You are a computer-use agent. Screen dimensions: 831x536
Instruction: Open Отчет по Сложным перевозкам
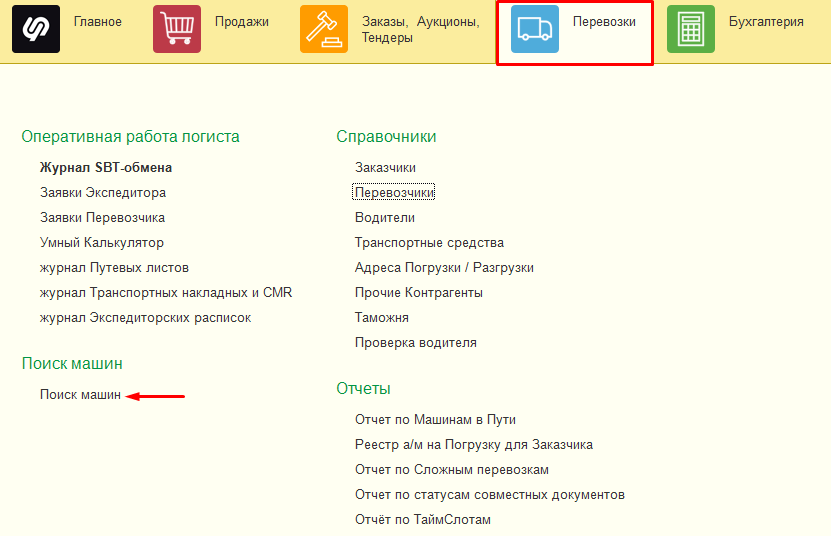pyautogui.click(x=452, y=470)
